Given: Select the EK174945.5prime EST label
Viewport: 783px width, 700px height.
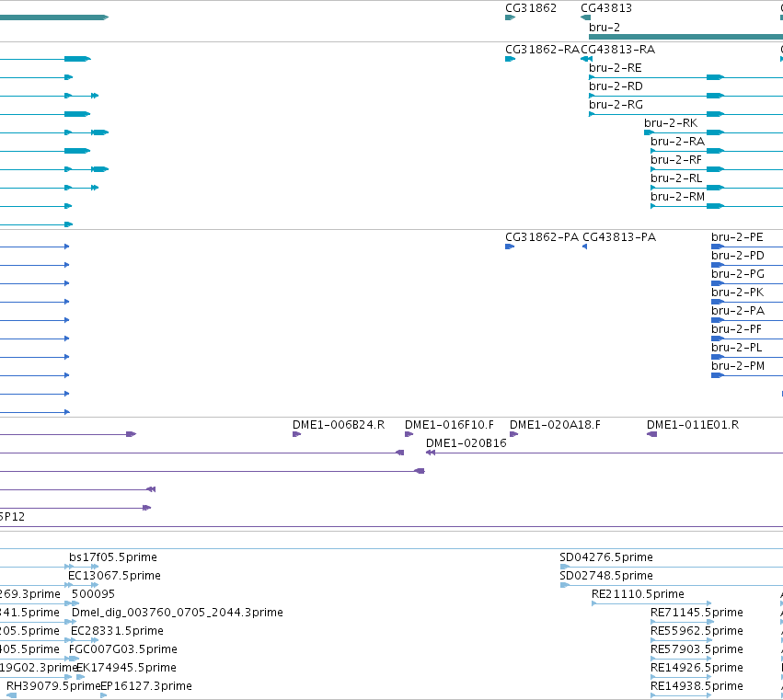Looking at the screenshot, I should [126, 668].
